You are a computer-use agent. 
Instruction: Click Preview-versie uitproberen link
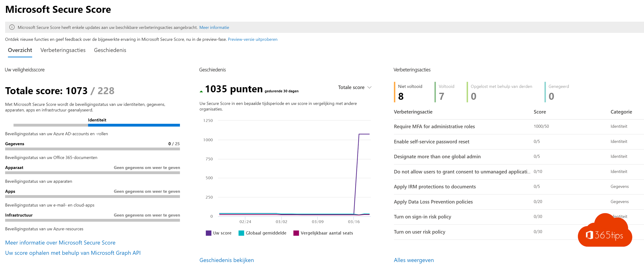pyautogui.click(x=252, y=39)
